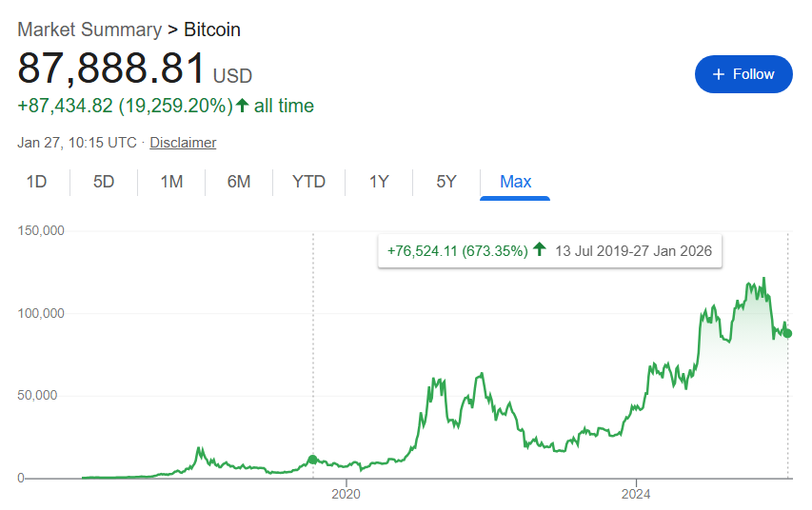The image size is (812, 510).
Task: Open the Disclaimer link
Action: (183, 143)
